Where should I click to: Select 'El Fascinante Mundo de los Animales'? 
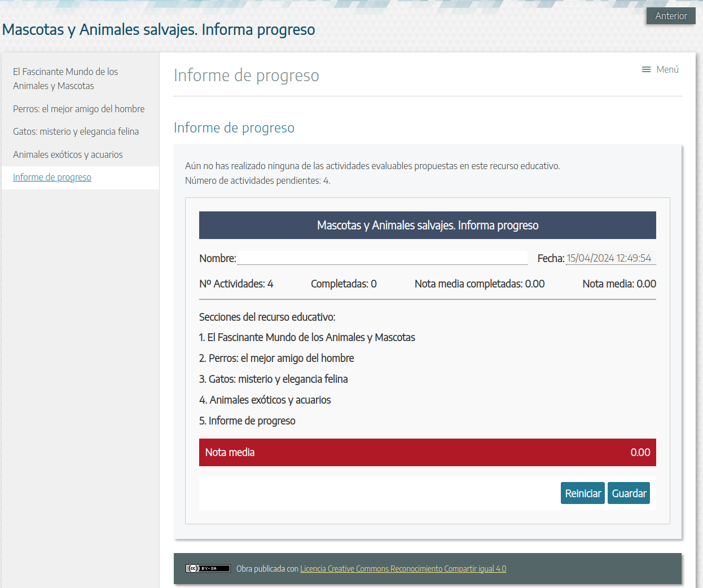pos(65,78)
